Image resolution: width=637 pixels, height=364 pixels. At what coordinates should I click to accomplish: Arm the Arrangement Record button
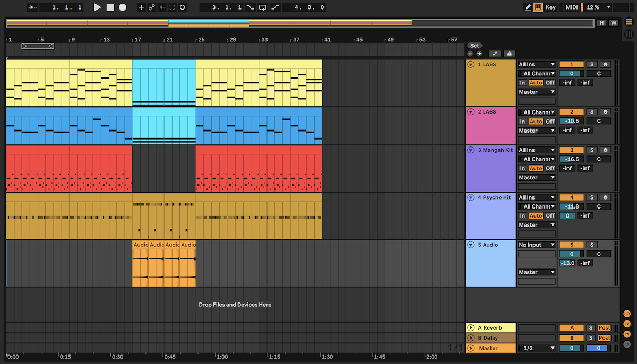tap(123, 7)
